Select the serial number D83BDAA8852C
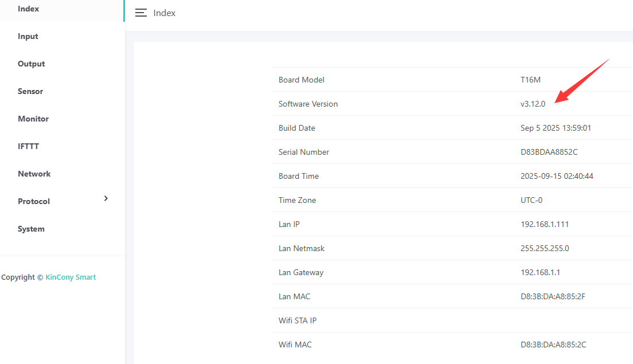 point(549,152)
